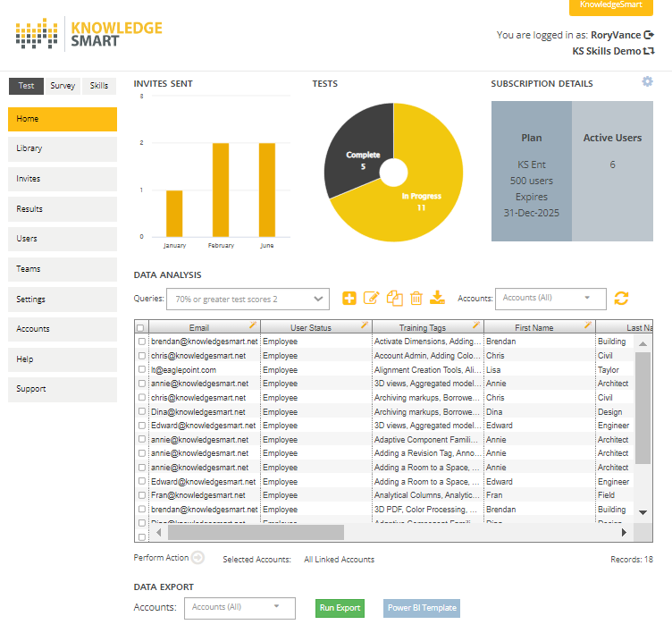This screenshot has height=633, width=672.
Task: Click the switch account icon beside KS Skills Demo
Action: [649, 51]
